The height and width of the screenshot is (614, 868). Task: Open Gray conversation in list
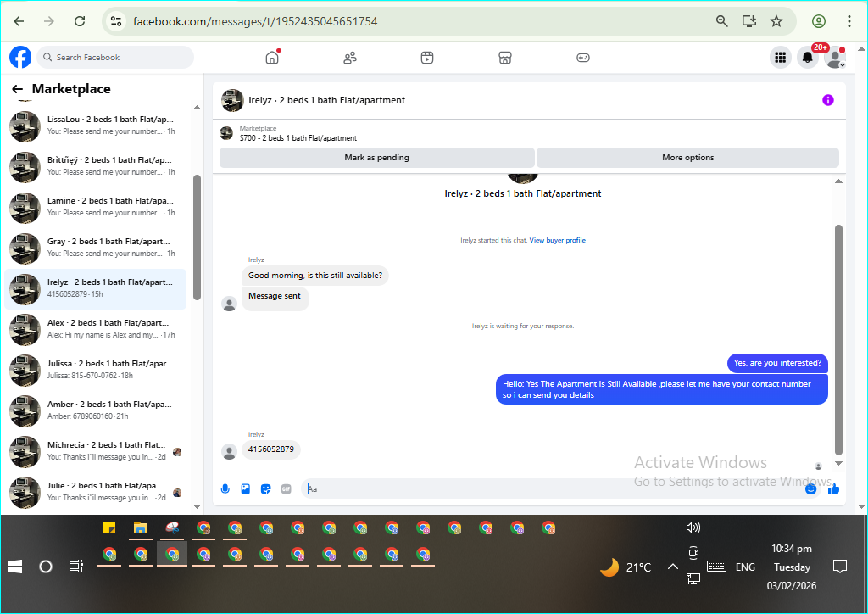(95, 248)
